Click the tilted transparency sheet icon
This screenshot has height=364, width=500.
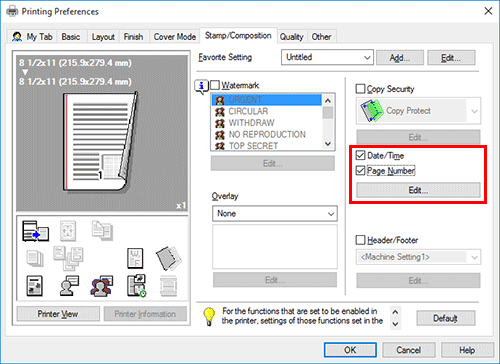point(168,258)
